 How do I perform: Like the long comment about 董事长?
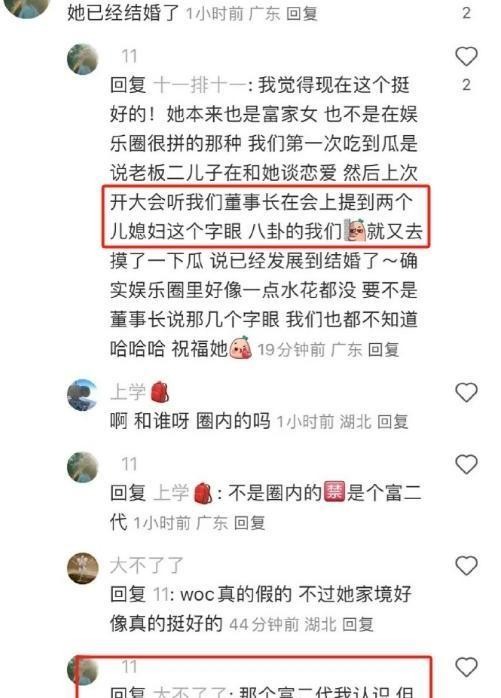[x=466, y=57]
